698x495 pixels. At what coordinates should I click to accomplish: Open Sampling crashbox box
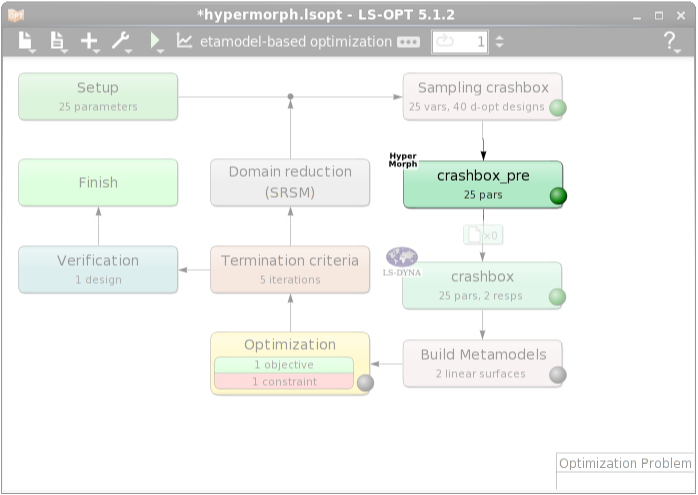[x=483, y=97]
